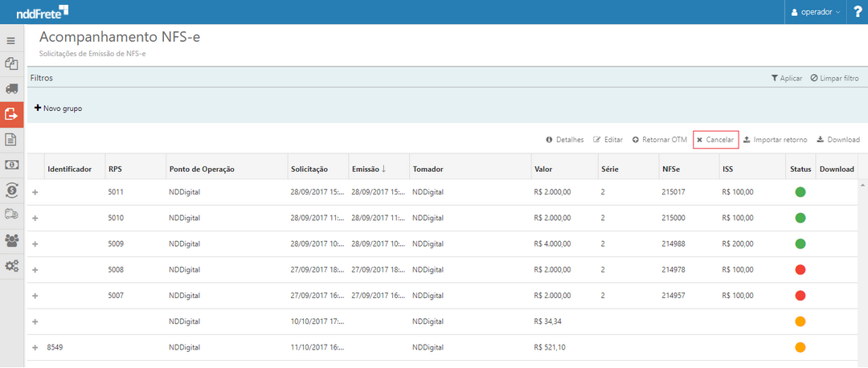Open the money bill sidebar icon
Screen dimensions: 868x368
[x=11, y=165]
